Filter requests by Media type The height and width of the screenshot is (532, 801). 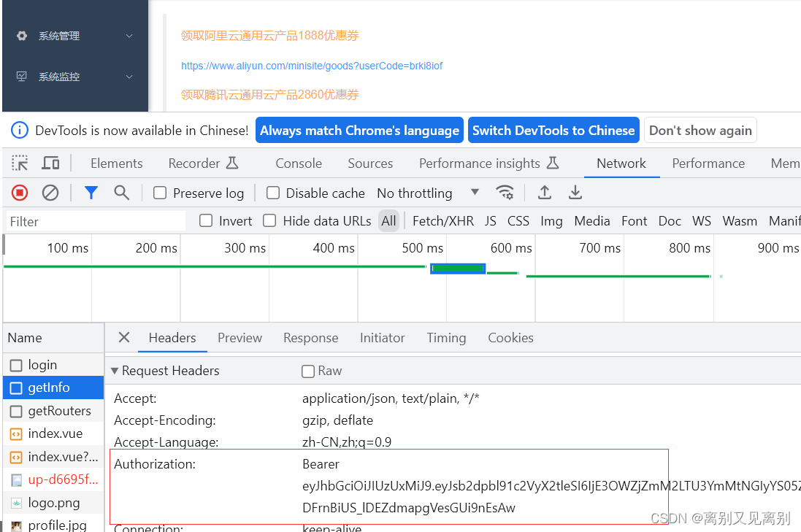click(592, 221)
